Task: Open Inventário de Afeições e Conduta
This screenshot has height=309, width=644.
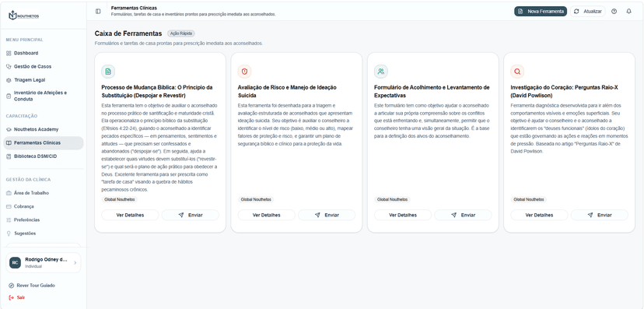Action: (x=44, y=97)
